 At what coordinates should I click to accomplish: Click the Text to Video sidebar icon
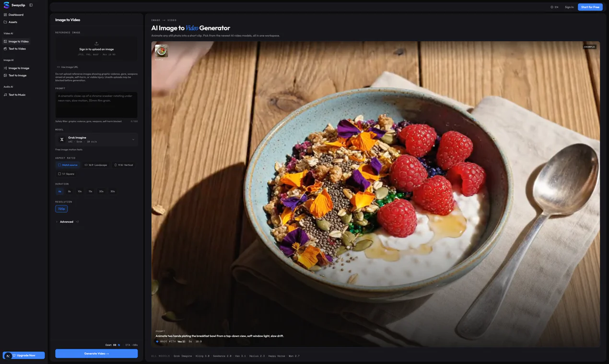coord(5,49)
